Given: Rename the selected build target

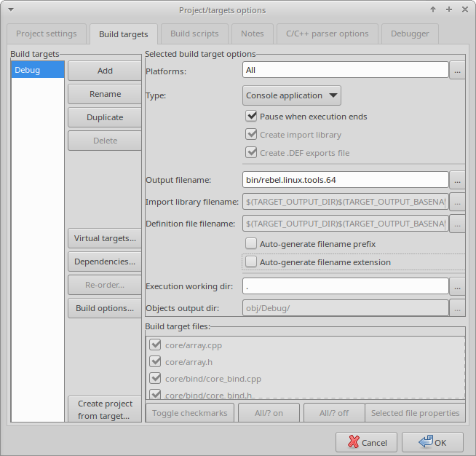Looking at the screenshot, I should click(105, 94).
